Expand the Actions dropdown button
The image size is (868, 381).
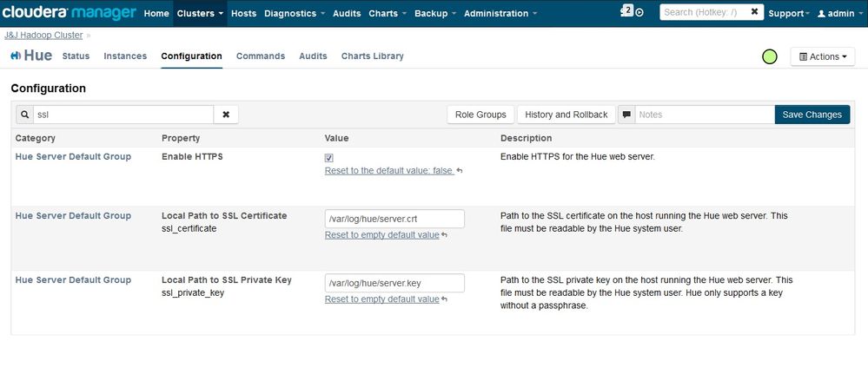[822, 57]
